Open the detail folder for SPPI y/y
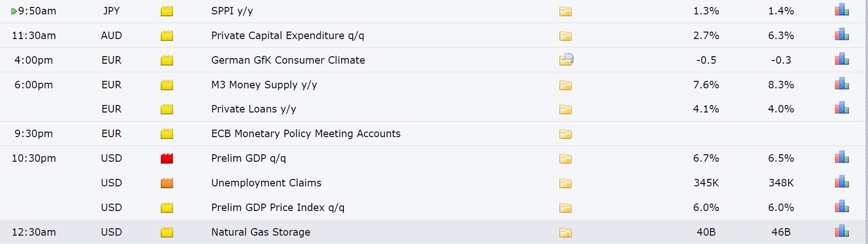This screenshot has height=244, width=868. pos(566,11)
